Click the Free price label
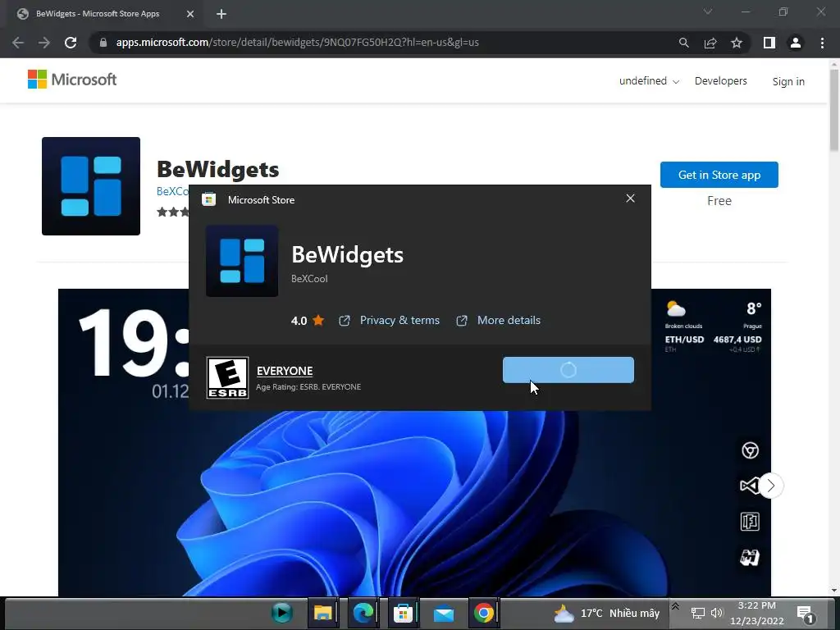This screenshot has width=840, height=630. tap(719, 201)
